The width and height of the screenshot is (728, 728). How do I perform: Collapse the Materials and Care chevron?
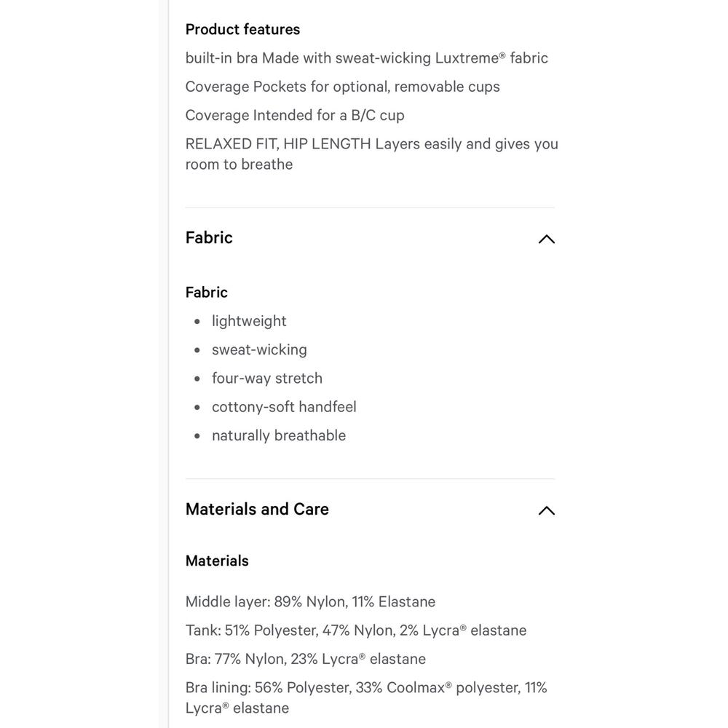coord(546,510)
